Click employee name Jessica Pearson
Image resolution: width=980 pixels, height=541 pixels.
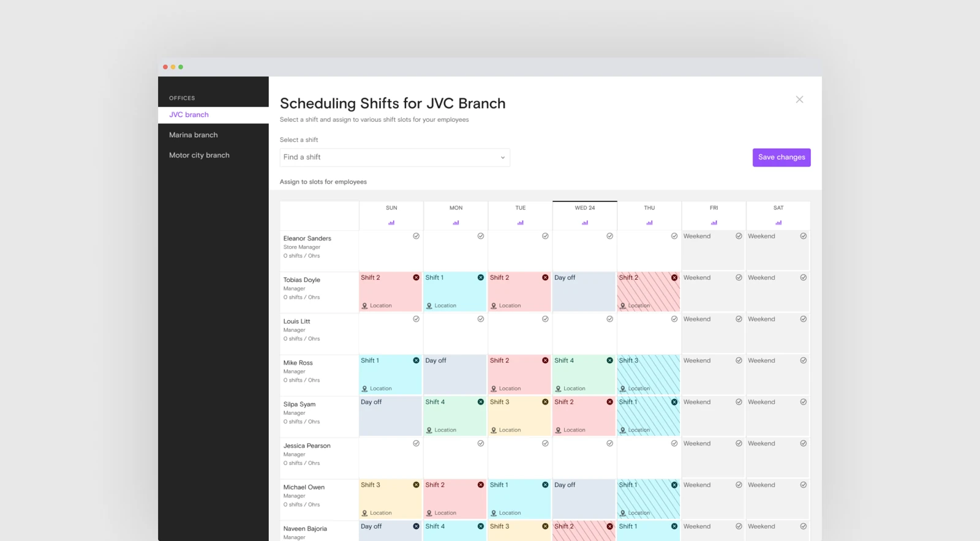pos(307,446)
